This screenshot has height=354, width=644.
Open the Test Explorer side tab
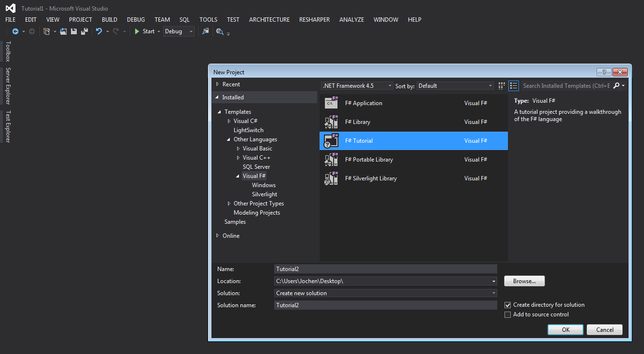point(8,126)
